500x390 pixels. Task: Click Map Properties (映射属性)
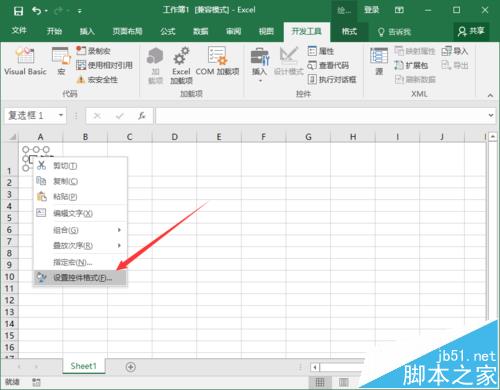coord(415,51)
